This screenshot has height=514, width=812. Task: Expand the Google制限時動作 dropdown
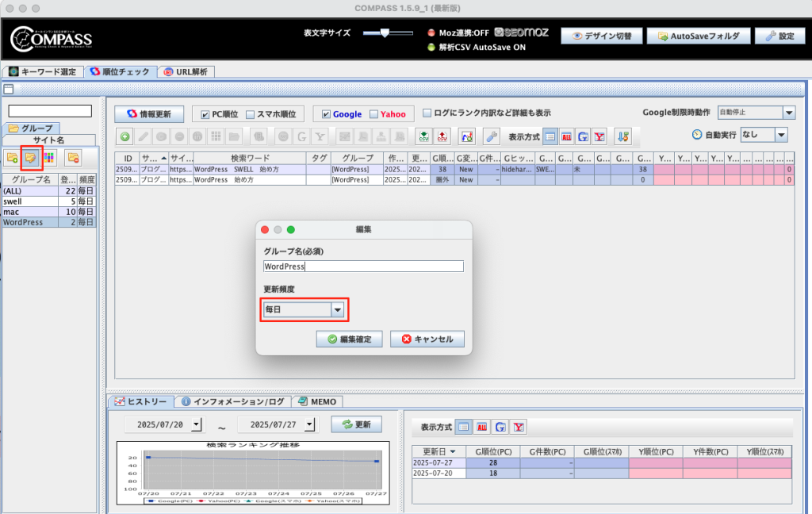tap(787, 113)
